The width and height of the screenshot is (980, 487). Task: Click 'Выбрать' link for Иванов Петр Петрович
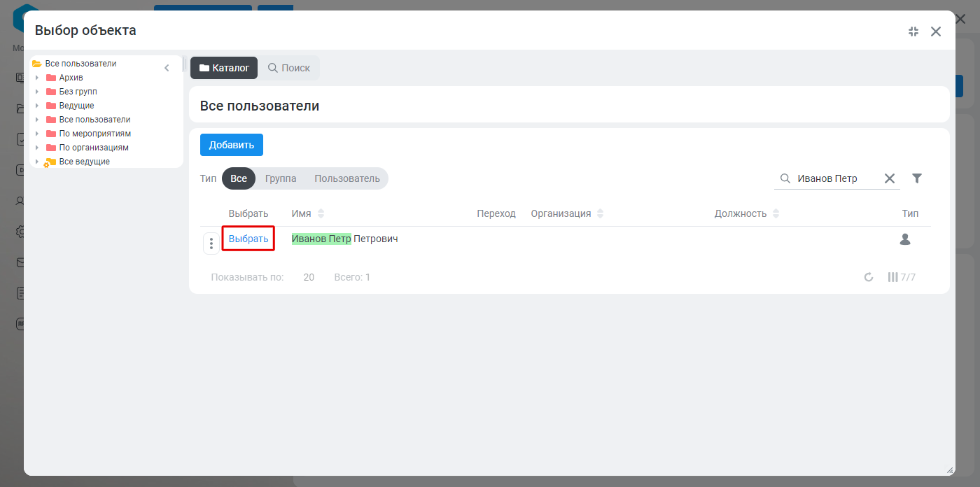point(248,239)
